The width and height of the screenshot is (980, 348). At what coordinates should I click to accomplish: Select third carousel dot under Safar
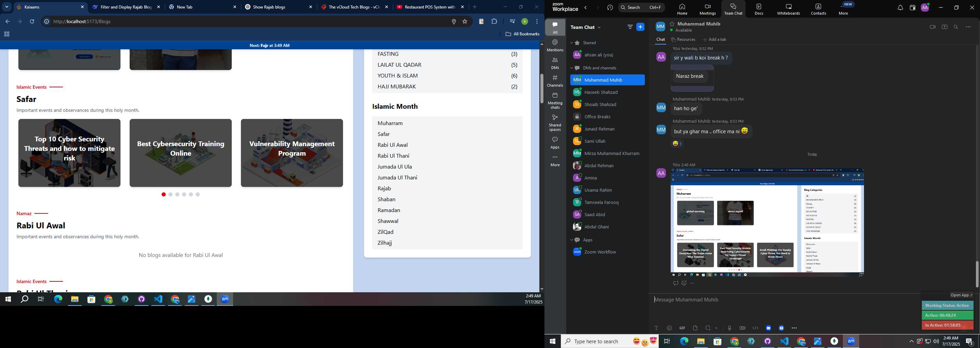pyautogui.click(x=177, y=194)
